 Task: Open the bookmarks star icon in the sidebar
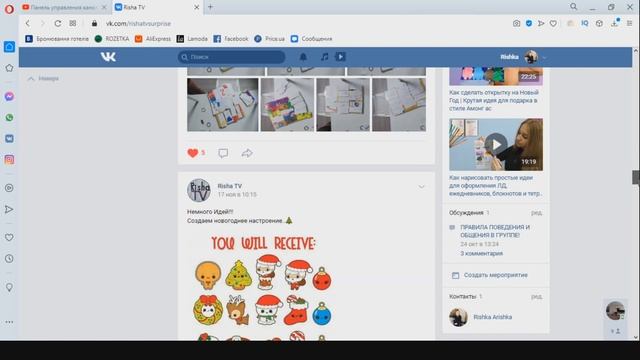9,68
